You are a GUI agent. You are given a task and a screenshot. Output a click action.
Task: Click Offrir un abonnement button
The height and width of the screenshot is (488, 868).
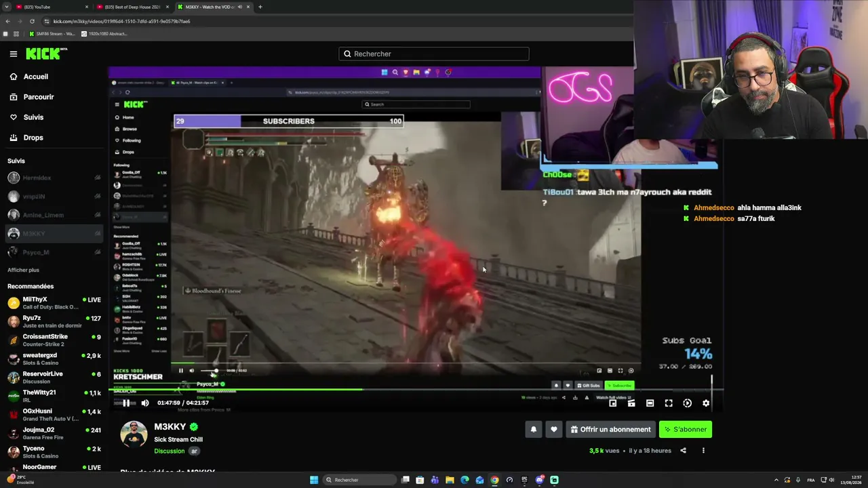tap(610, 429)
